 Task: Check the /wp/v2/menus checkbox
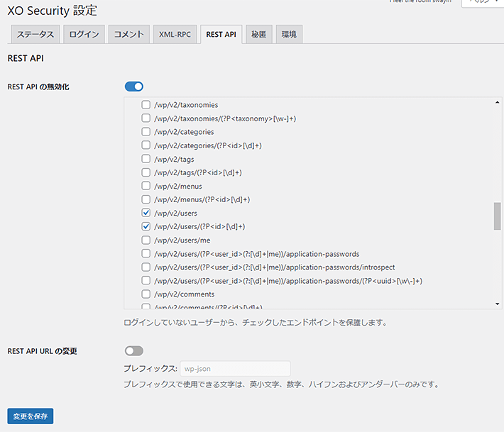pyautogui.click(x=146, y=186)
